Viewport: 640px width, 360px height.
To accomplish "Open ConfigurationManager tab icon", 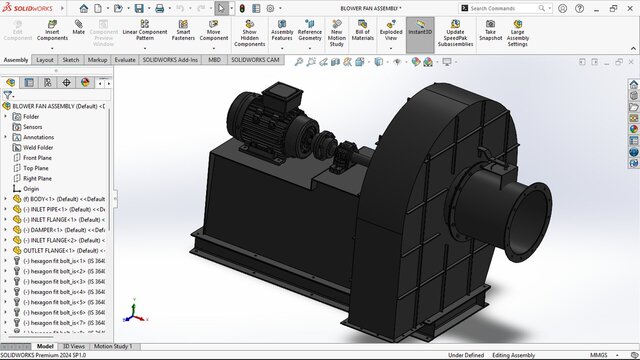I will coord(48,82).
